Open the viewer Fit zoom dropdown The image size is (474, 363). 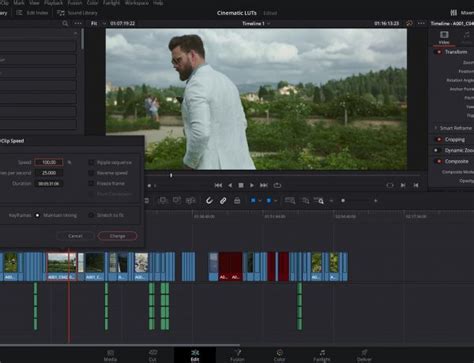(x=97, y=23)
